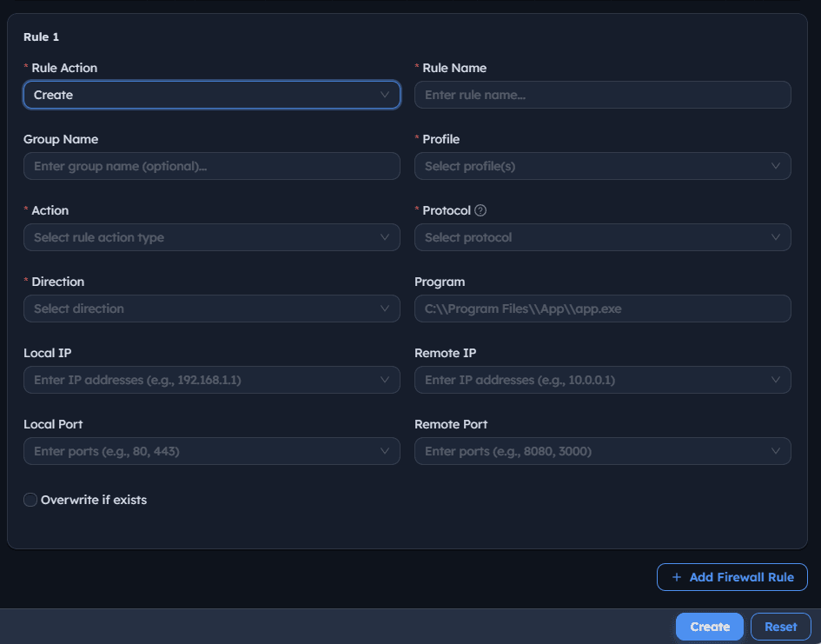
Task: Click the Program path input field
Action: (603, 309)
